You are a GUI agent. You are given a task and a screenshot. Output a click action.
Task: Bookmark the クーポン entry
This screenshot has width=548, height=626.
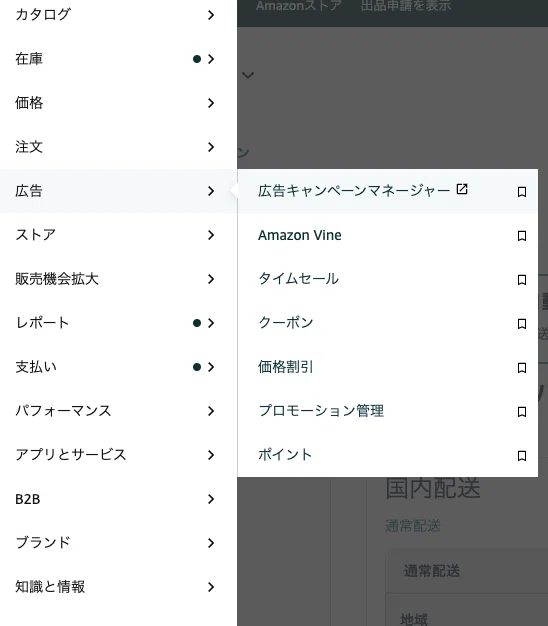click(x=521, y=323)
